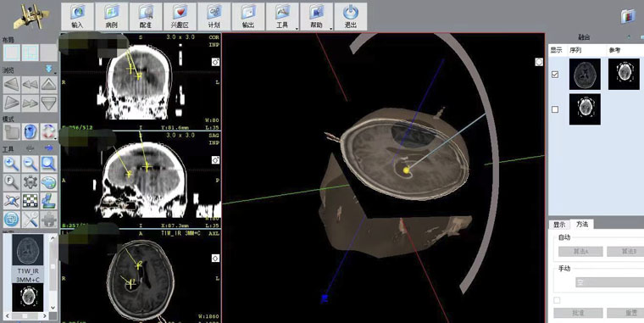Uncheck the display checkbox for first fusion series

pos(555,75)
